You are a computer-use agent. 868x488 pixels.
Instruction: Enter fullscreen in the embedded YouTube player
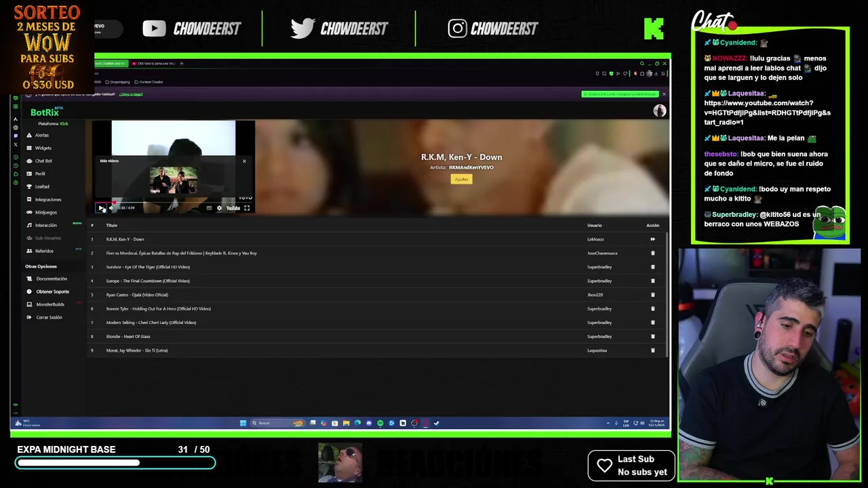[x=247, y=208]
